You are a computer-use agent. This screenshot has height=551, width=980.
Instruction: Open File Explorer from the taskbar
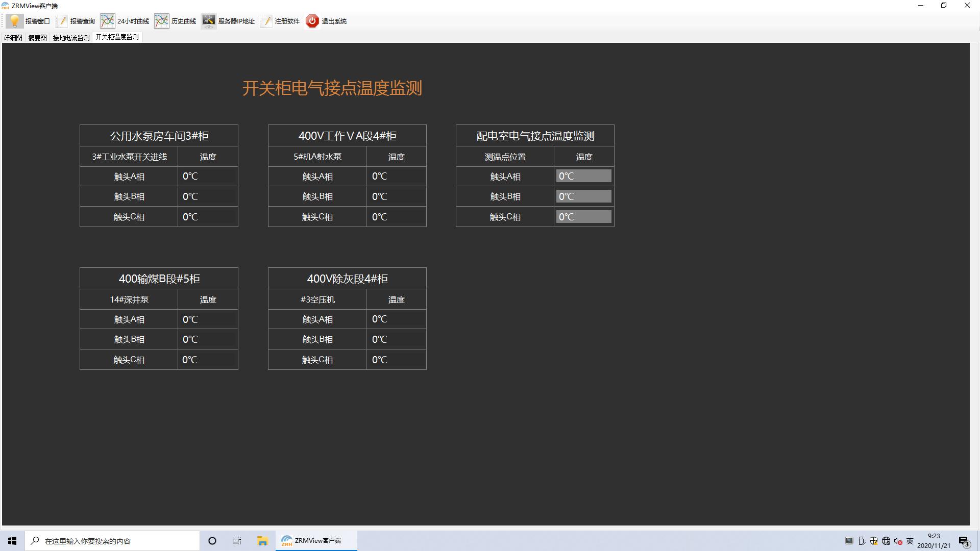click(262, 541)
